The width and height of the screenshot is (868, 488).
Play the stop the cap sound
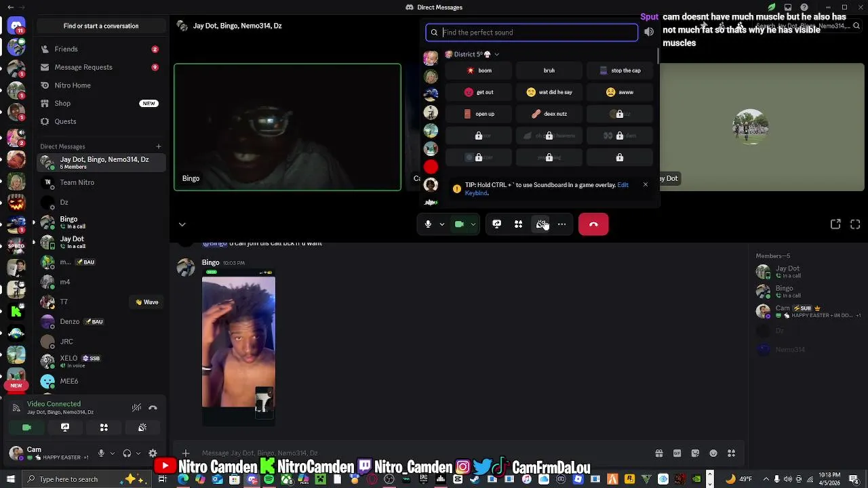pos(620,70)
